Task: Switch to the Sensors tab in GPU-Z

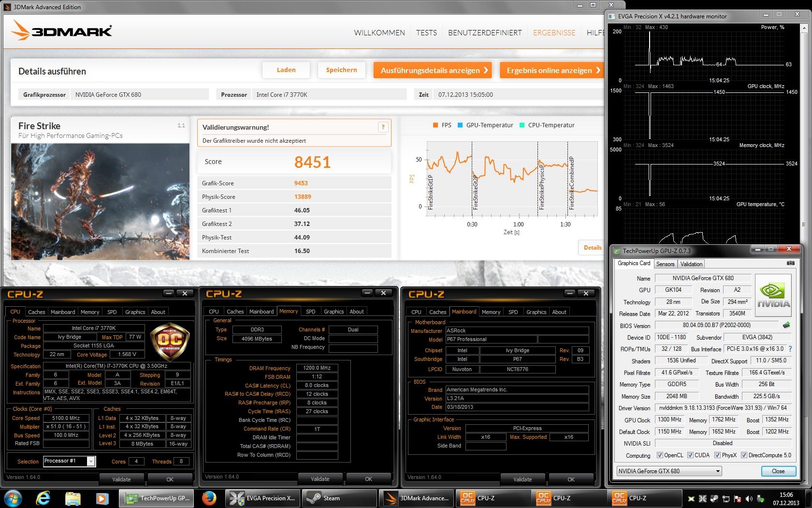Action: pyautogui.click(x=665, y=264)
